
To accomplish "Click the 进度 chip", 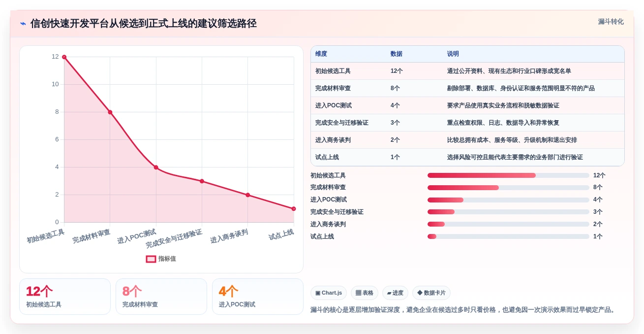I will click(x=395, y=293).
